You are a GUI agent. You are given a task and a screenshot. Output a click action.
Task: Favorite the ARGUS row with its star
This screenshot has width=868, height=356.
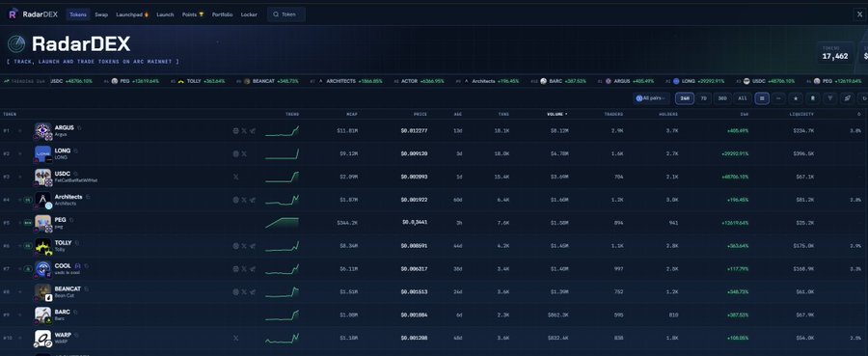pyautogui.click(x=20, y=130)
